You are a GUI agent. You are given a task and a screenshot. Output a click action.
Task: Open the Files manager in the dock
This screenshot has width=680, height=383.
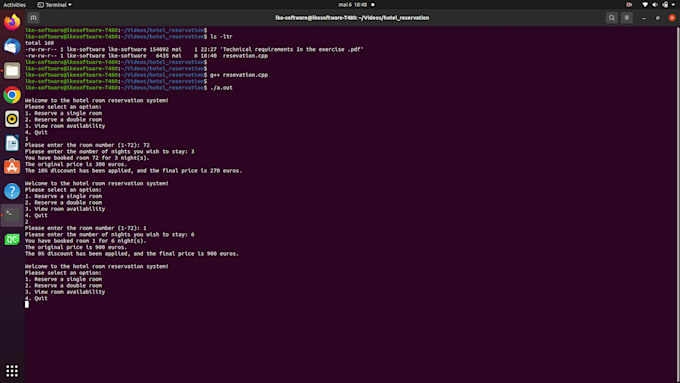pyautogui.click(x=12, y=70)
